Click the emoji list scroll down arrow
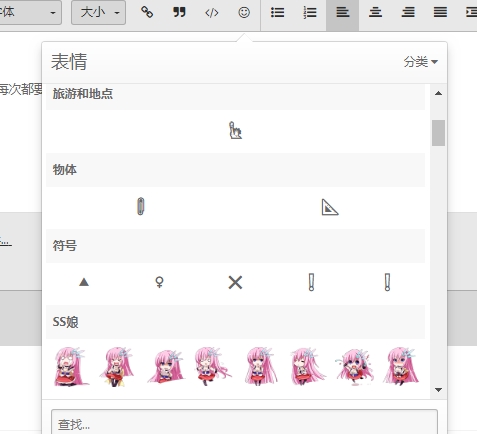477x434 pixels. [x=438, y=390]
